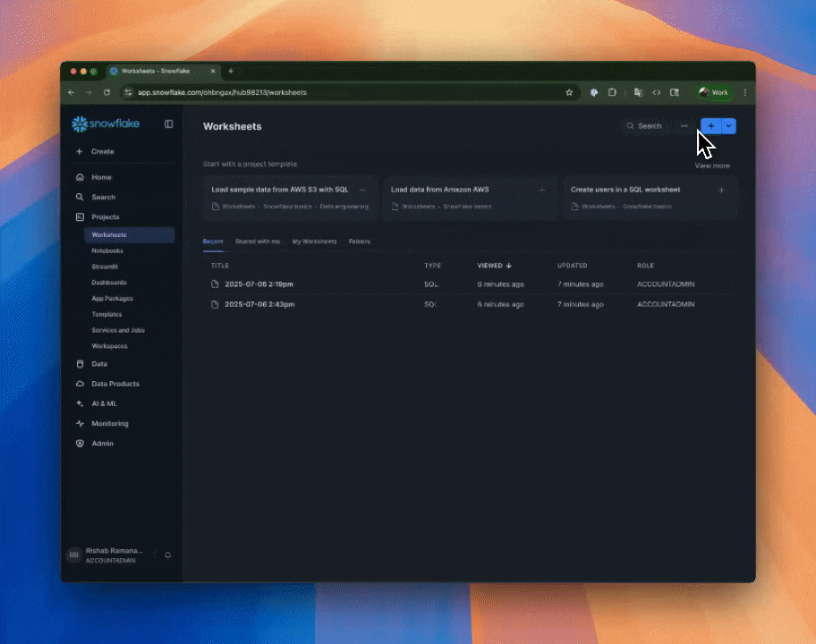Screen dimensions: 816x644
Task: Open the blue dropdown beside the plus button
Action: pyautogui.click(x=729, y=126)
